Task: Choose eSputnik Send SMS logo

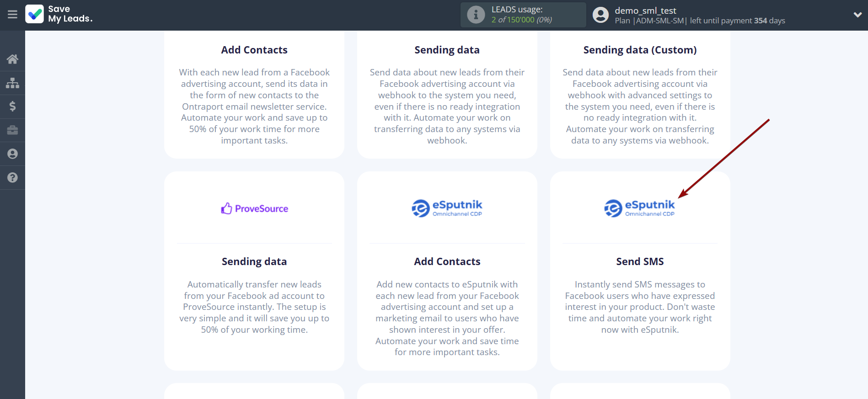Action: coord(639,208)
